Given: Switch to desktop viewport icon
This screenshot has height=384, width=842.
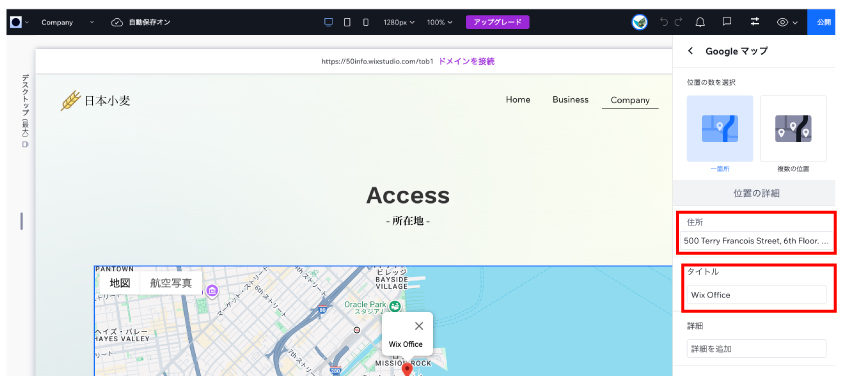Looking at the screenshot, I should 329,22.
